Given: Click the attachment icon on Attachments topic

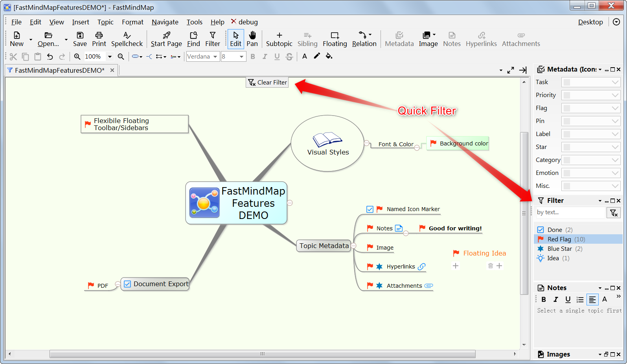Looking at the screenshot, I should point(429,286).
